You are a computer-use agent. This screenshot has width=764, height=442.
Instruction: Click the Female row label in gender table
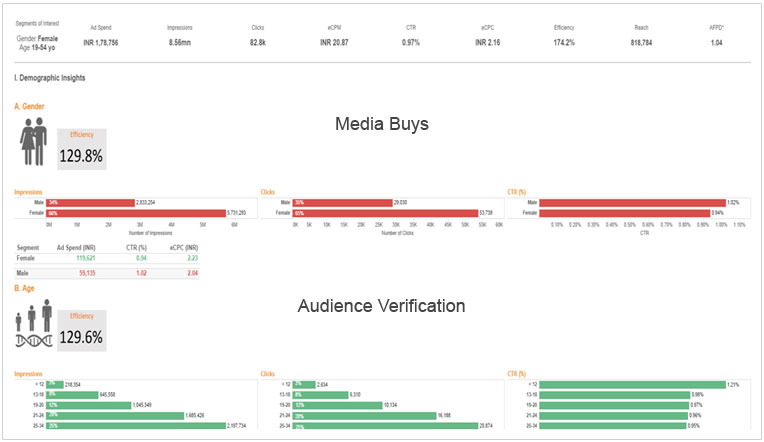point(26,258)
